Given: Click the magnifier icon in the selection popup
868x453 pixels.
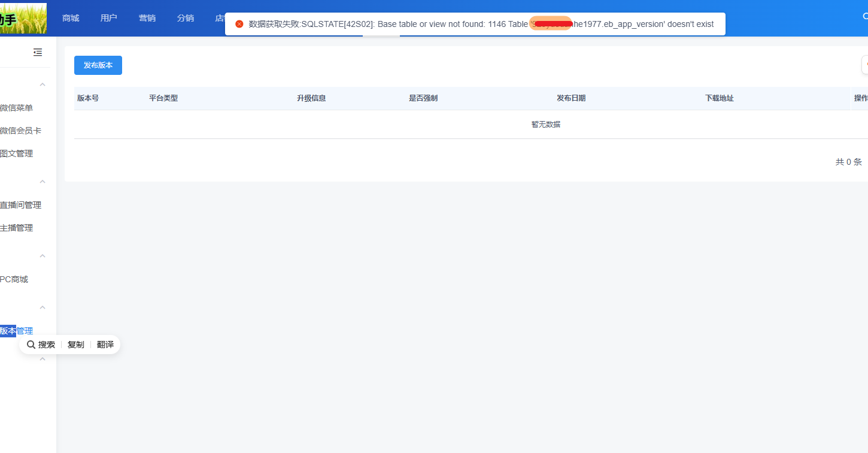Looking at the screenshot, I should click(x=31, y=345).
